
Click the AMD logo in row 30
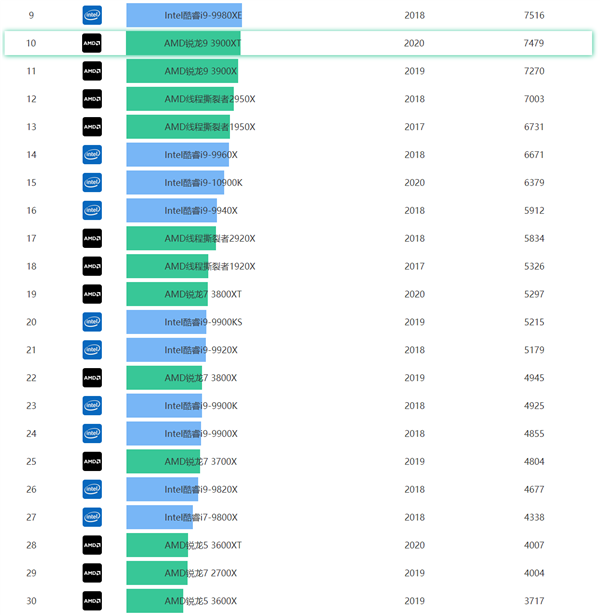(92, 600)
